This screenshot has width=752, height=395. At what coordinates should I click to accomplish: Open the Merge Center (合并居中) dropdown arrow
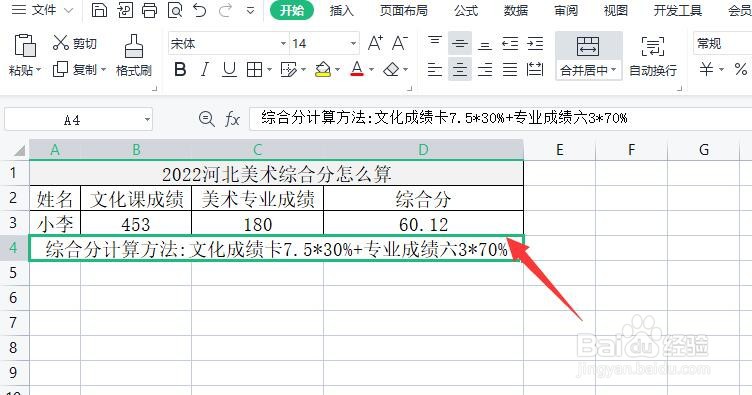click(x=613, y=70)
